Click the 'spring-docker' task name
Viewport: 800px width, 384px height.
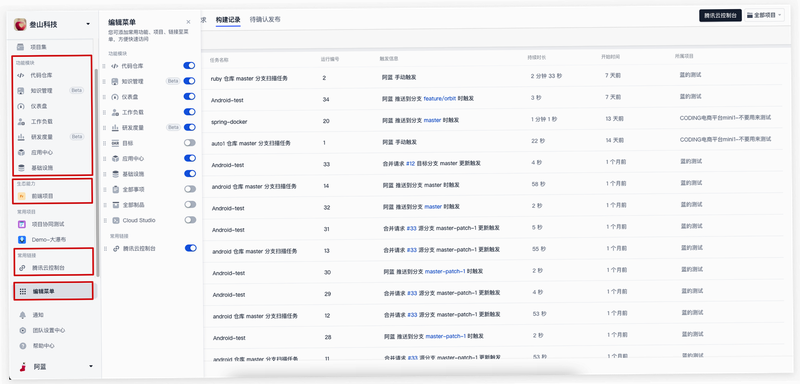pos(228,122)
